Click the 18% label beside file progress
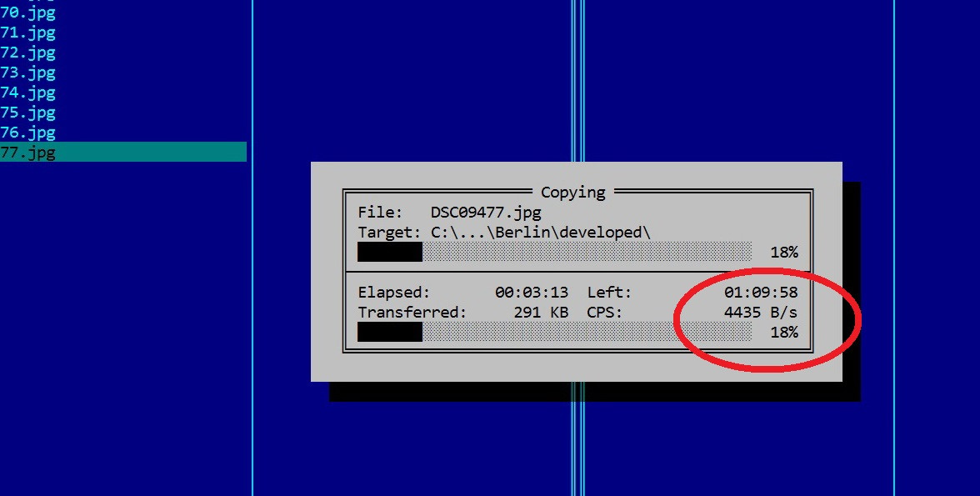The width and height of the screenshot is (980, 496). [x=783, y=252]
